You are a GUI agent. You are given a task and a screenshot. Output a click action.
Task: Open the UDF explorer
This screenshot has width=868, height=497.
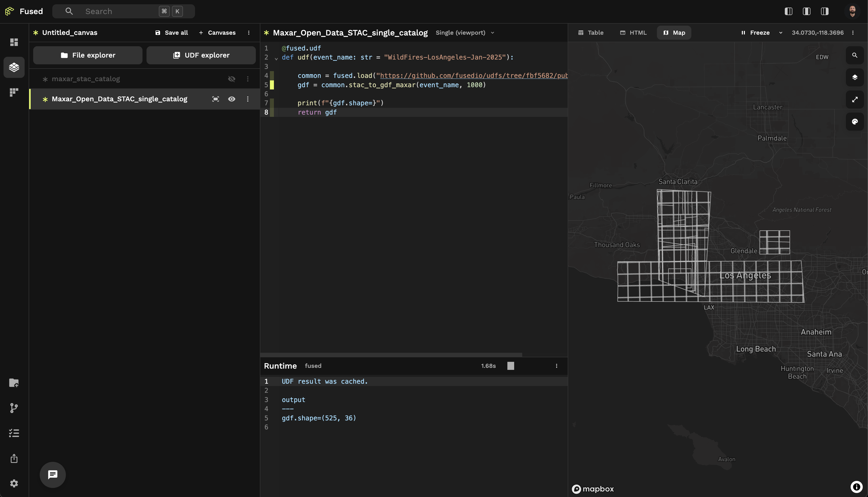pos(201,55)
